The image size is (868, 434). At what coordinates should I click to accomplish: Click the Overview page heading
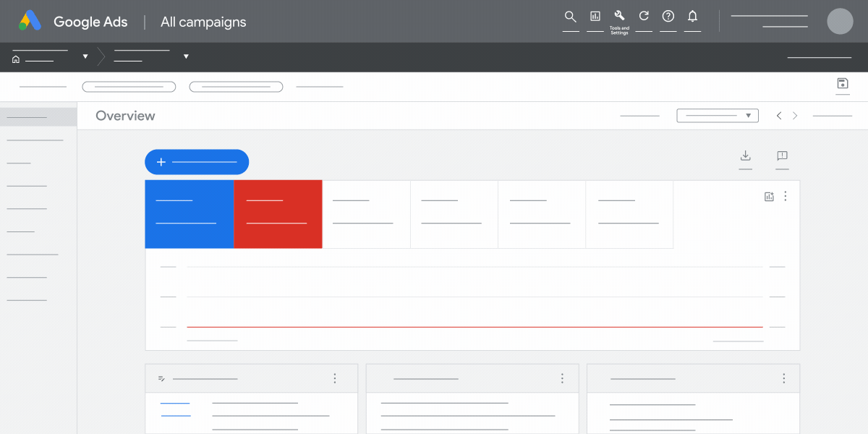click(x=125, y=116)
